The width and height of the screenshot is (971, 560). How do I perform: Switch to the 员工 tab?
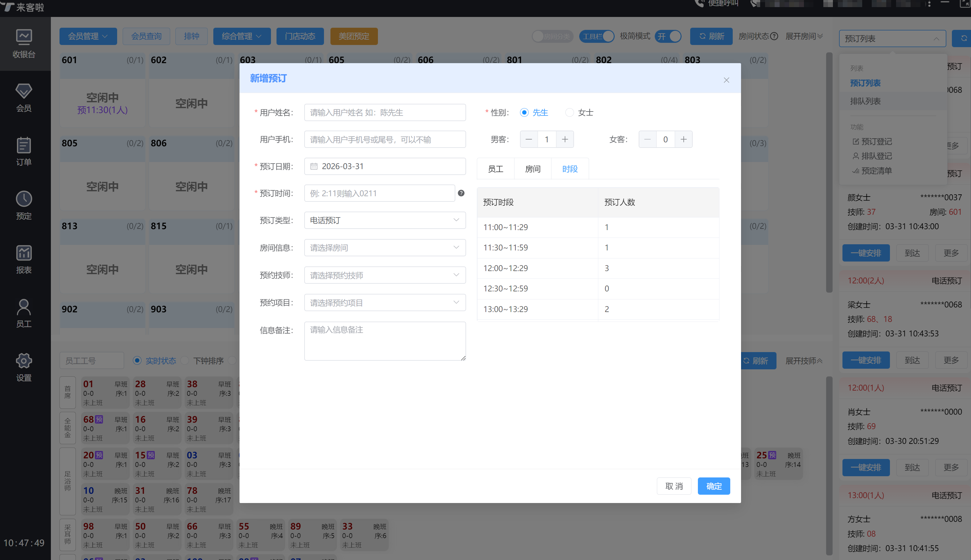tap(495, 169)
